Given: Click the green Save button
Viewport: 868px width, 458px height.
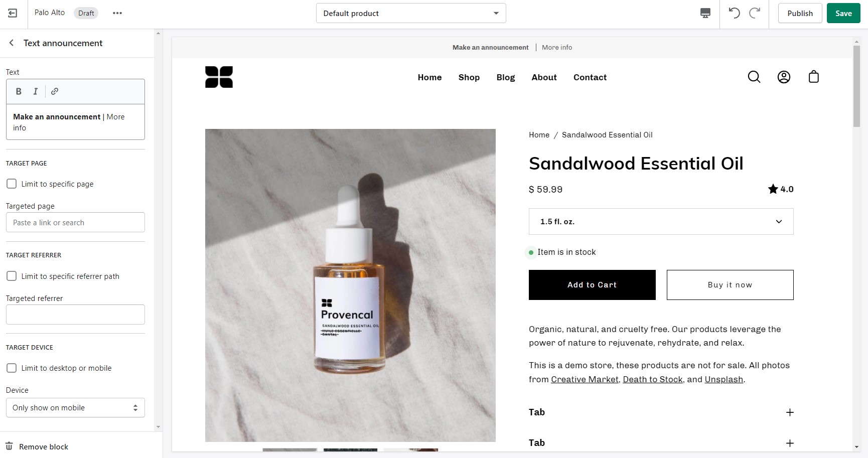Looking at the screenshot, I should coord(843,13).
